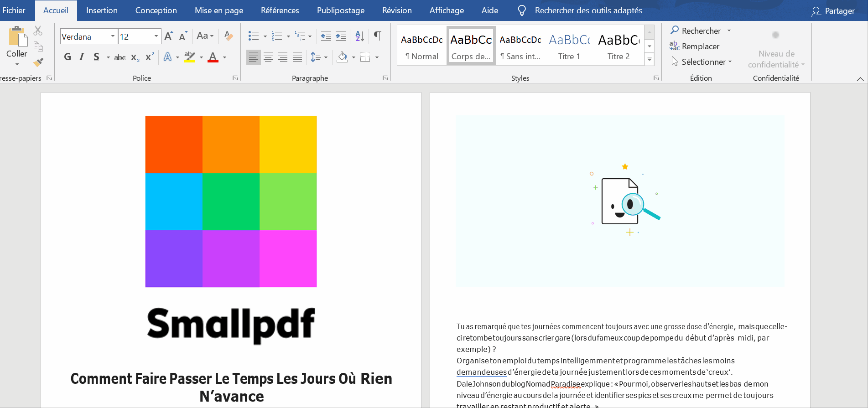Click the Partager share button

(833, 11)
